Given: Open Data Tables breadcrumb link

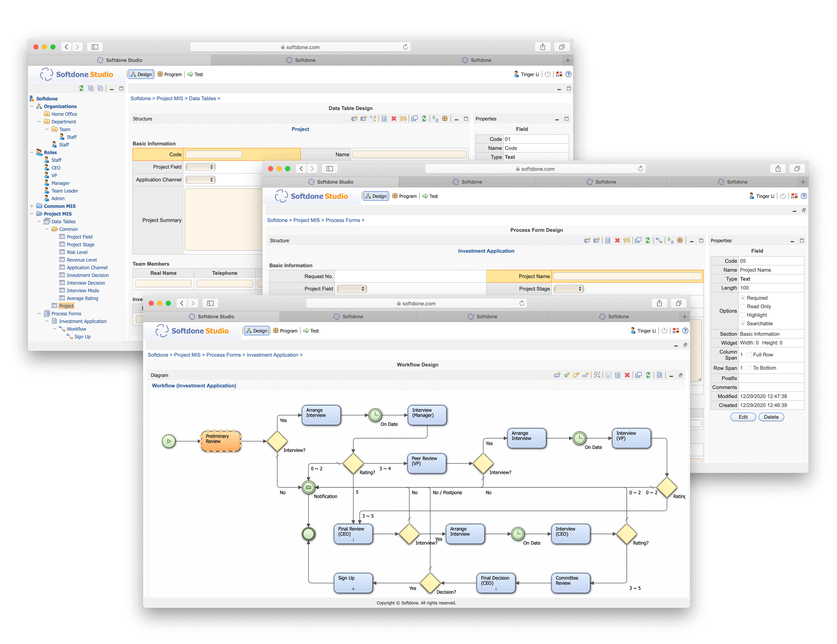Looking at the screenshot, I should [202, 99].
